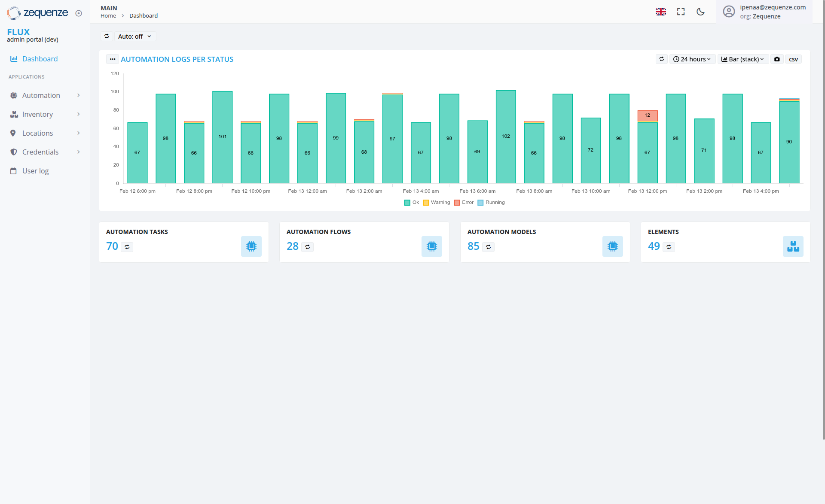The height and width of the screenshot is (504, 825).
Task: Click the British flag language selector
Action: click(661, 12)
